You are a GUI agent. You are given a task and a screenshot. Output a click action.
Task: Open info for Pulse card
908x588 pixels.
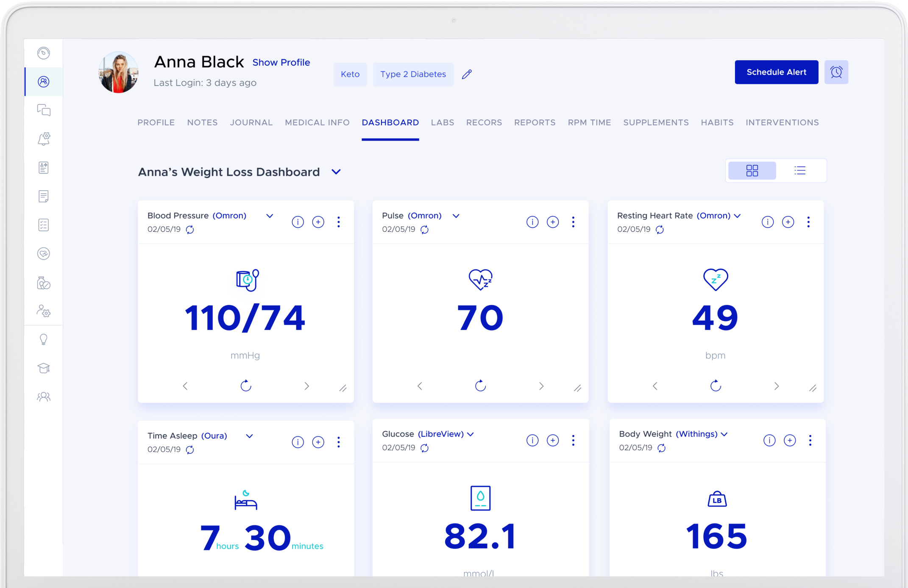[x=532, y=222]
